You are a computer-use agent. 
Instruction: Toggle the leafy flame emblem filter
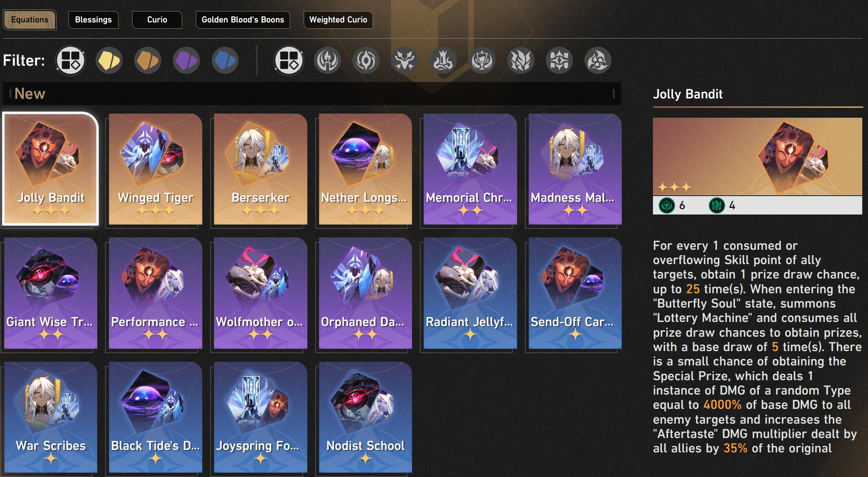521,60
